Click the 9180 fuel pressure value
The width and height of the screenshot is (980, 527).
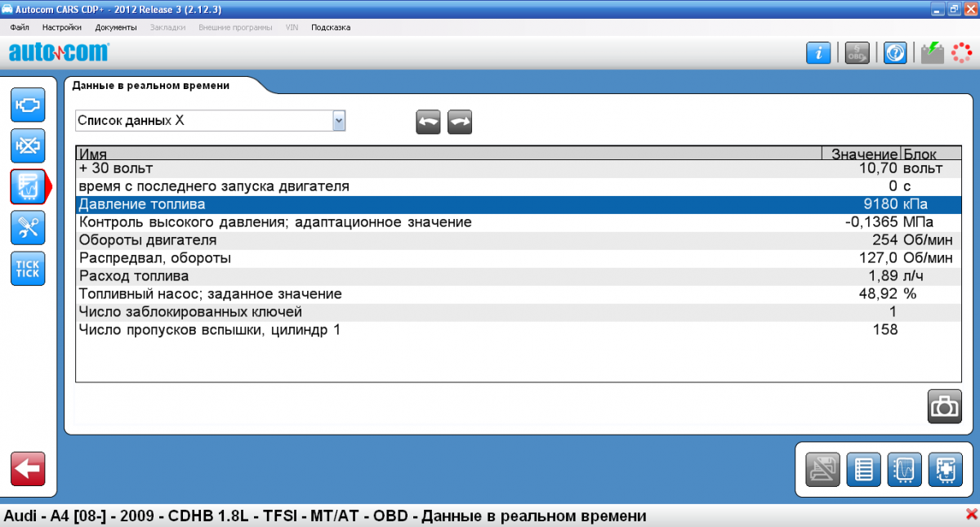tap(882, 204)
